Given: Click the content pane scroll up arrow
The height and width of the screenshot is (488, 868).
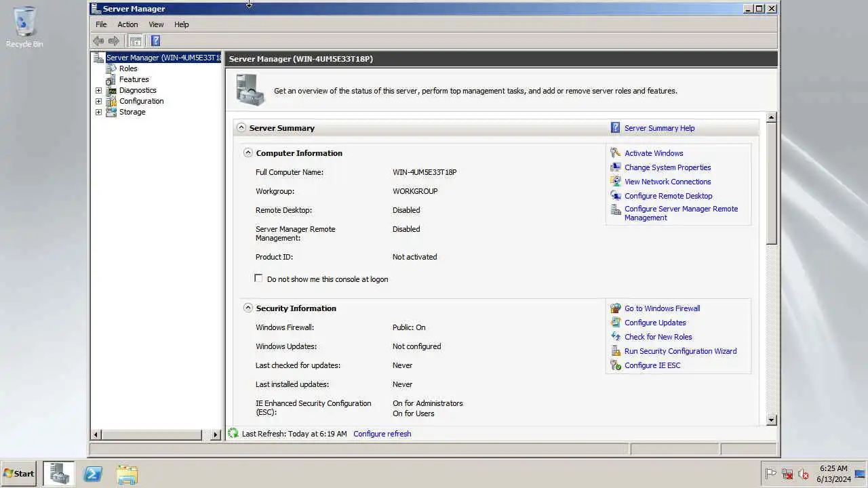Looking at the screenshot, I should coord(771,117).
